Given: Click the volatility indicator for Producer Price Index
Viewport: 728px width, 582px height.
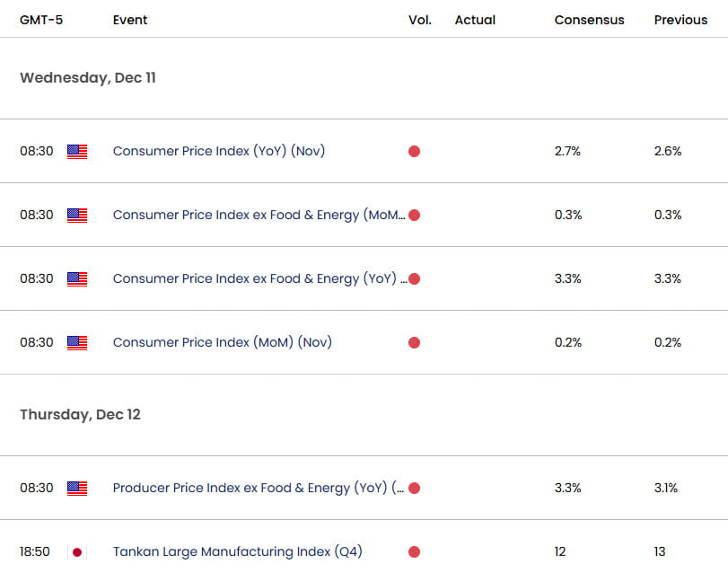Looking at the screenshot, I should [x=414, y=488].
